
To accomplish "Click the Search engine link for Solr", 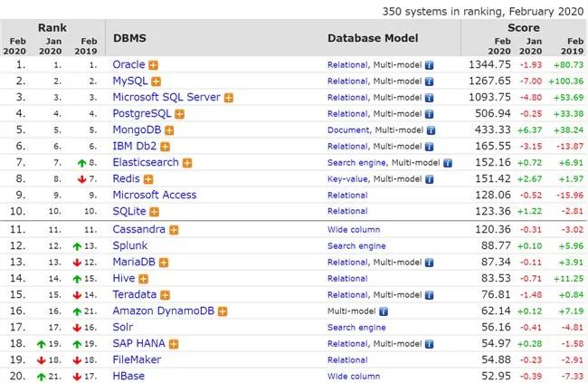I will (x=356, y=327).
